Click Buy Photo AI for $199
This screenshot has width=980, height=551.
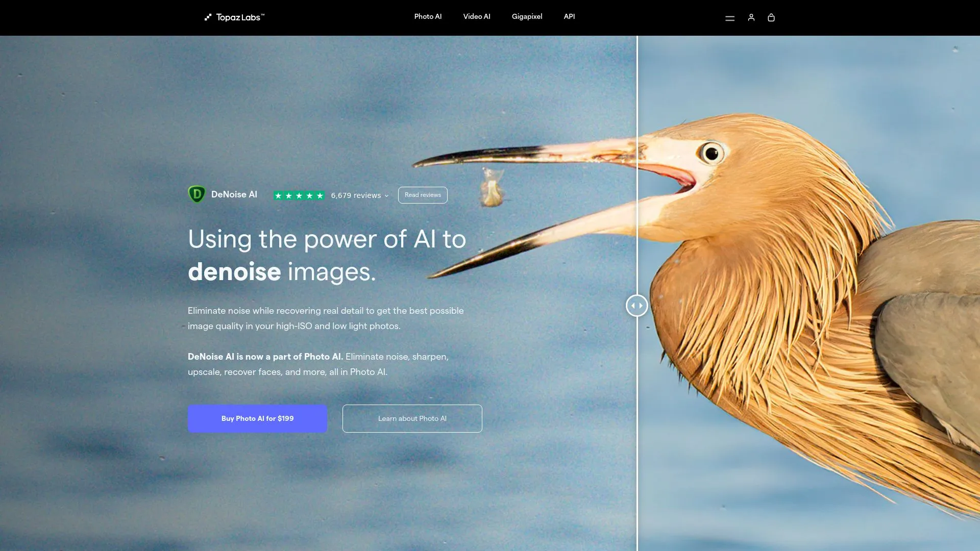pos(257,418)
